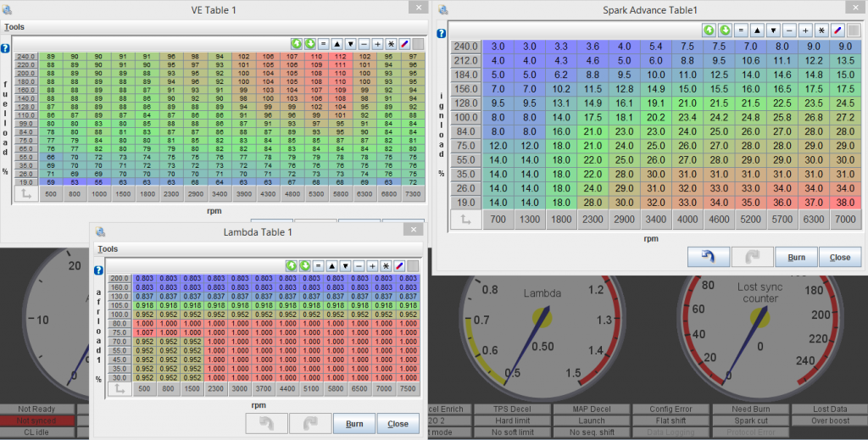Screen dimensions: 868x440
Task: Click the 7300 rpm header in VE Table
Action: tap(411, 193)
